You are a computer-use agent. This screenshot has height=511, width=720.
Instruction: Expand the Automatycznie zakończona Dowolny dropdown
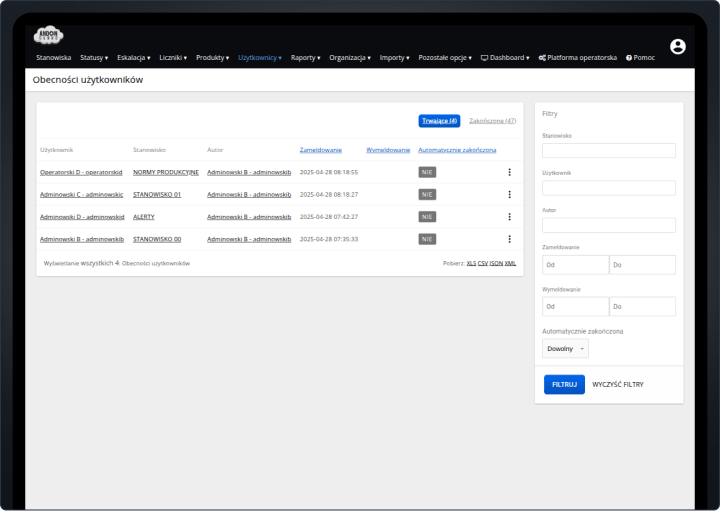coord(565,349)
